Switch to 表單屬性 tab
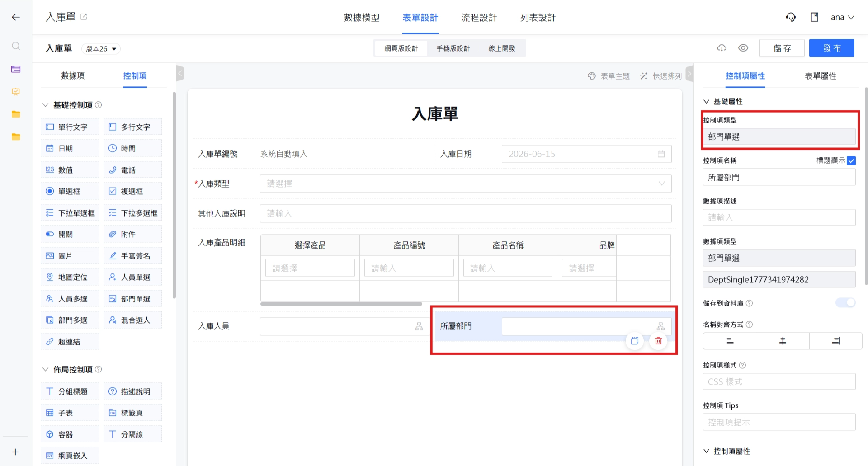Image resolution: width=868 pixels, height=466 pixels. [x=821, y=76]
